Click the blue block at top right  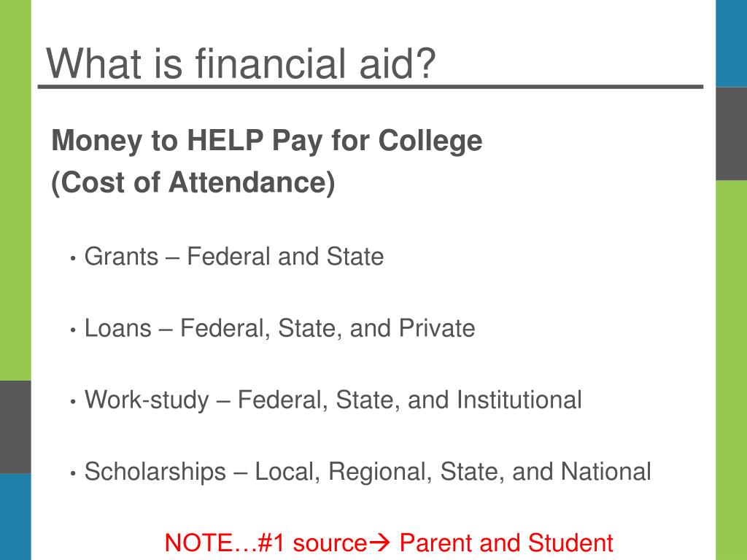731,43
